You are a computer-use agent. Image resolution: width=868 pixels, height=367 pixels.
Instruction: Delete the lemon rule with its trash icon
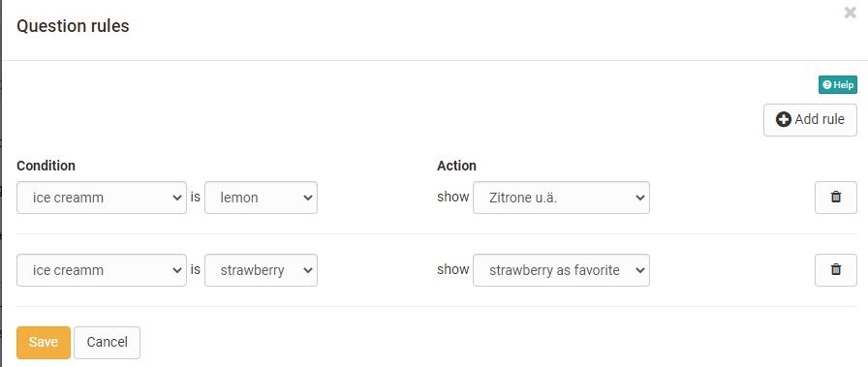click(835, 198)
